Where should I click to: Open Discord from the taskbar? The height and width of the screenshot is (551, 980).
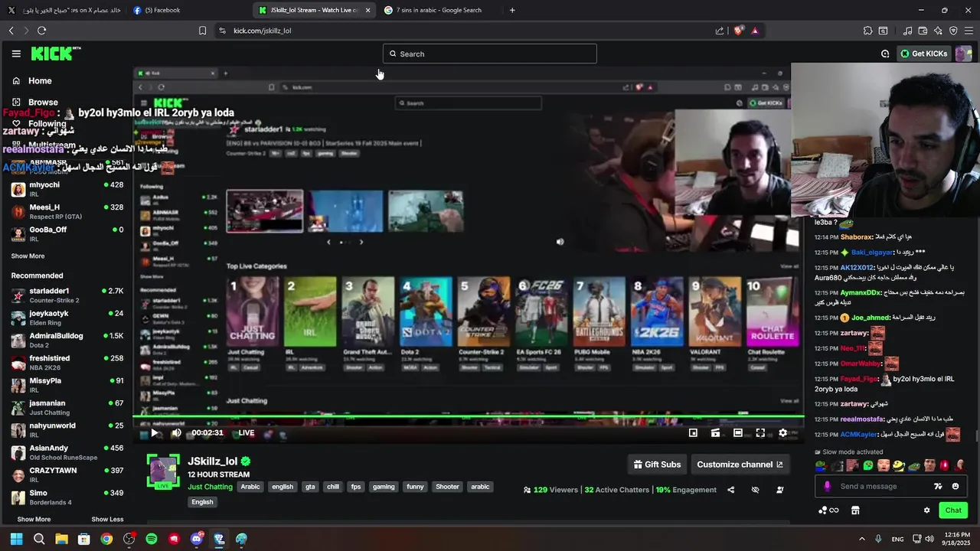coord(197,539)
